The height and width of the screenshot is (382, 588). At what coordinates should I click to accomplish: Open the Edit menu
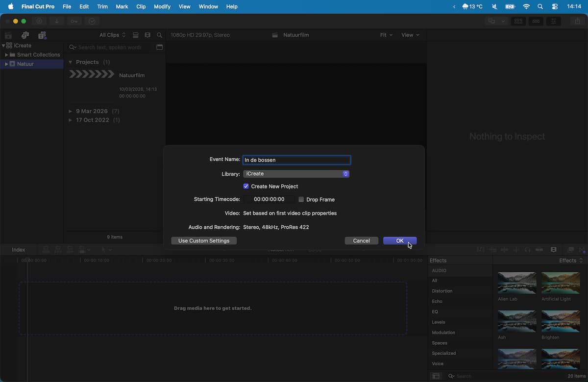[x=84, y=6]
